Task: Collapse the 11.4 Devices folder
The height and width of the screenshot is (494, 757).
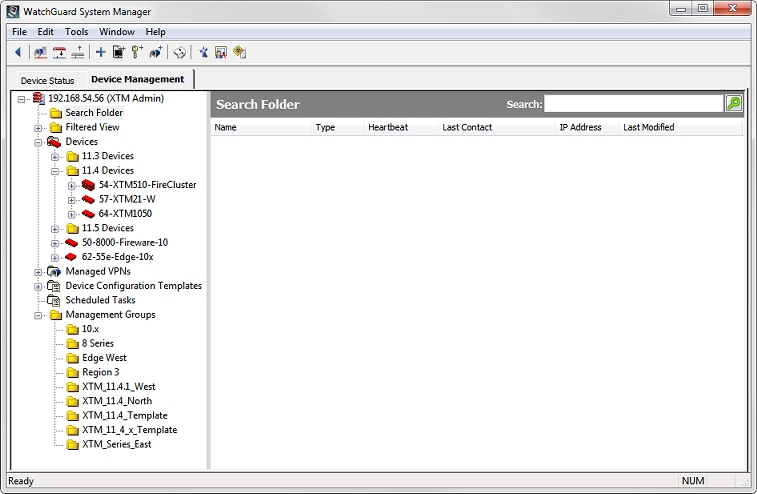Action: pyautogui.click(x=55, y=171)
